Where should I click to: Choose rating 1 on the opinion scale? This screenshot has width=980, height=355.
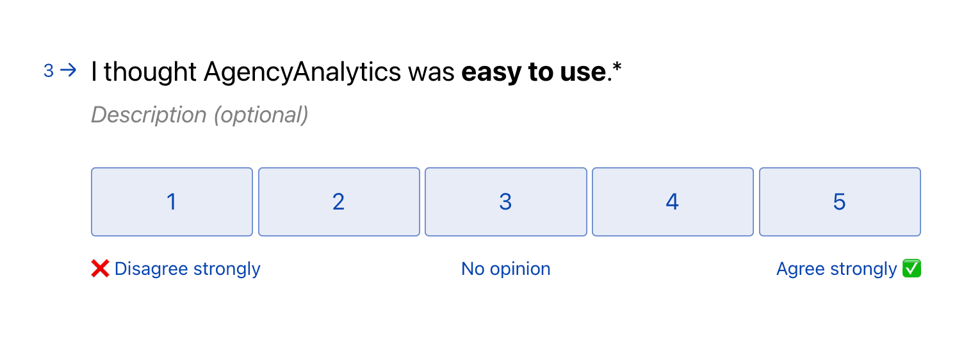click(172, 202)
